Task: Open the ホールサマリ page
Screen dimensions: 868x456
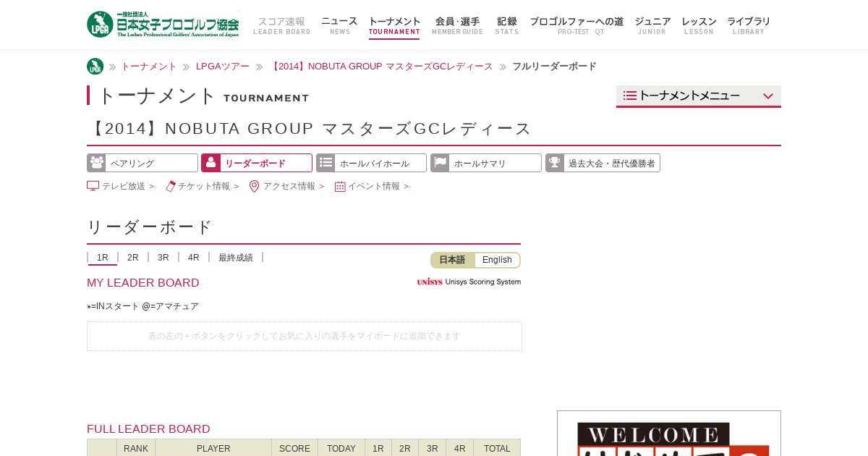Action: click(486, 163)
